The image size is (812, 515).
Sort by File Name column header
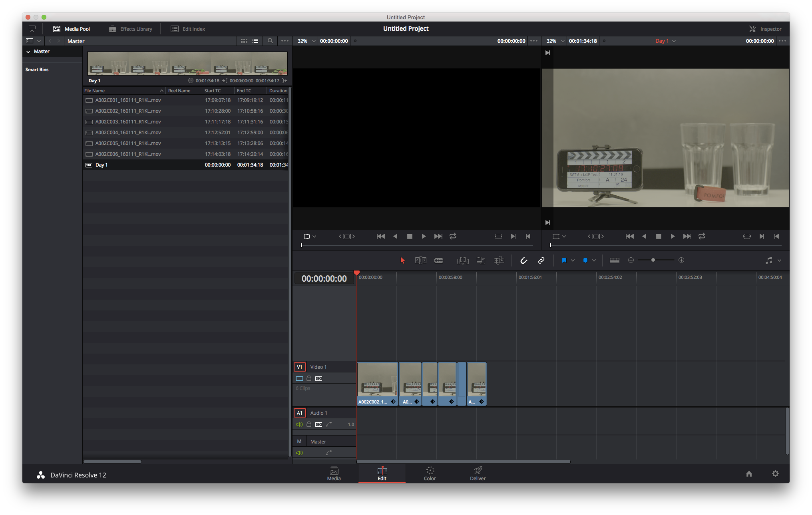(x=124, y=91)
